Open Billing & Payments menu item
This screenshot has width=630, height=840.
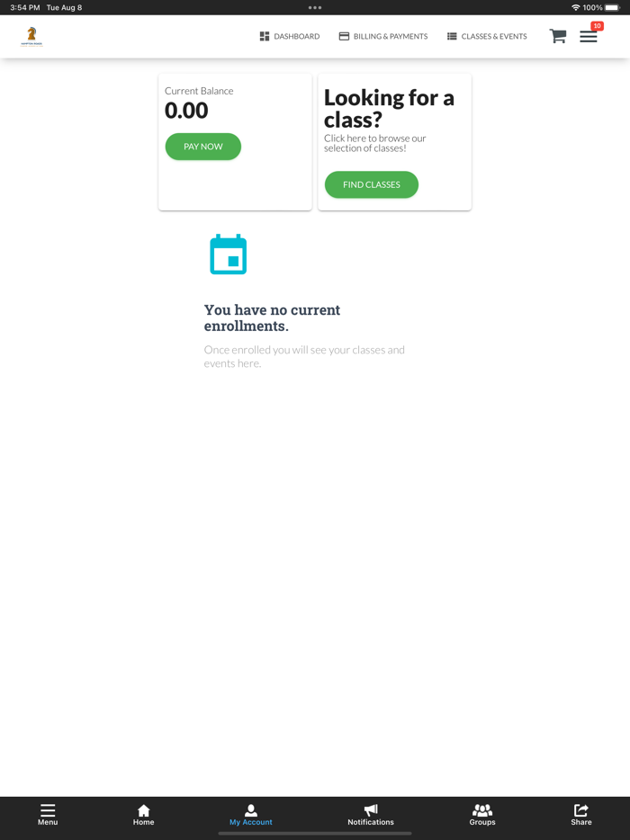pyautogui.click(x=383, y=37)
